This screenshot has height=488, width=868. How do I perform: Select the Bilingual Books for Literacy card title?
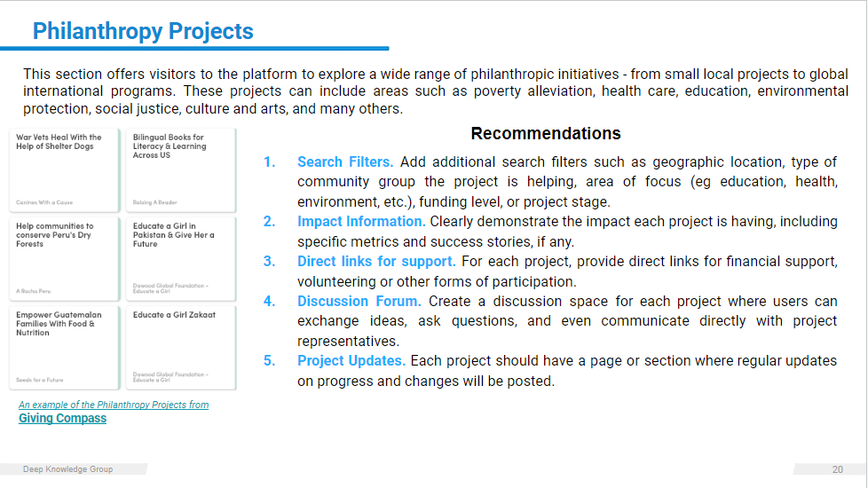pos(169,146)
